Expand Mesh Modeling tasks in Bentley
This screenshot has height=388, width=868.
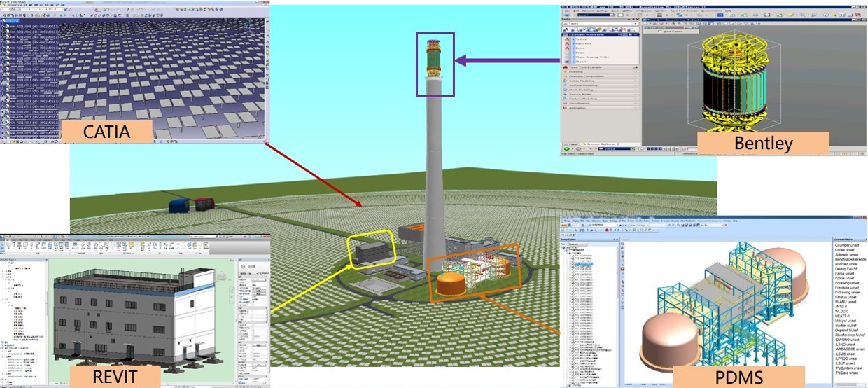600,90
